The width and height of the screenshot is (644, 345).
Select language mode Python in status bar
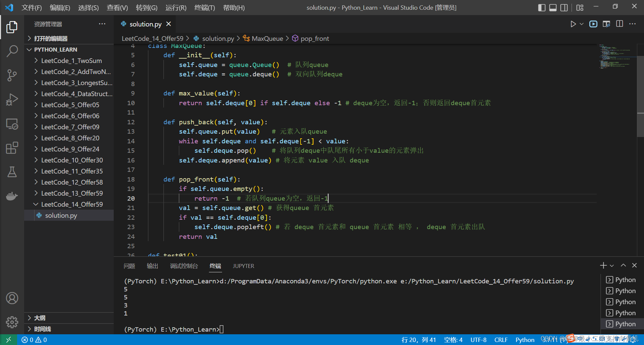point(525,340)
